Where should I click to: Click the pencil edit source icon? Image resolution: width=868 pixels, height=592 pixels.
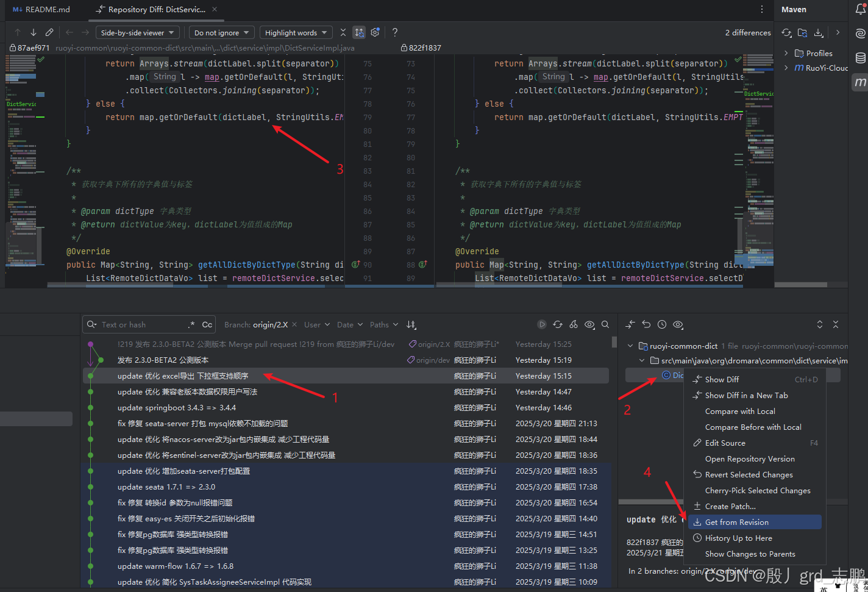coord(49,32)
